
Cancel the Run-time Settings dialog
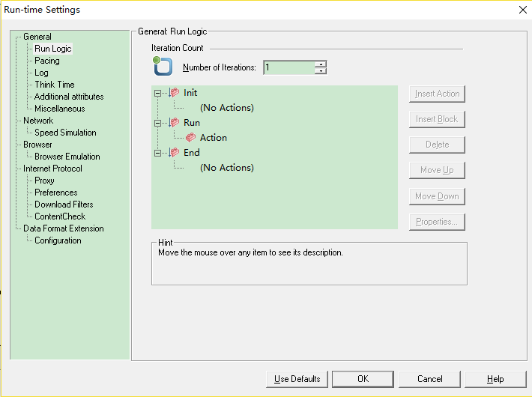(429, 379)
